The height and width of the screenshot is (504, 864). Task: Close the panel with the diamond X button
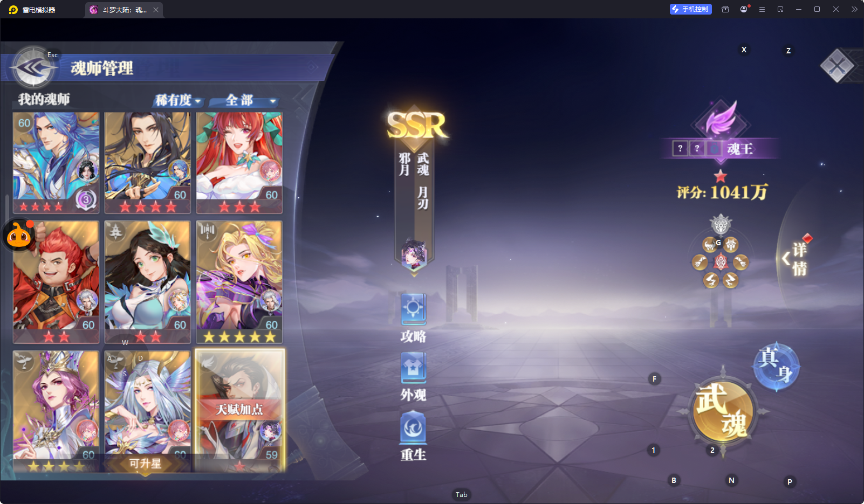coord(837,66)
